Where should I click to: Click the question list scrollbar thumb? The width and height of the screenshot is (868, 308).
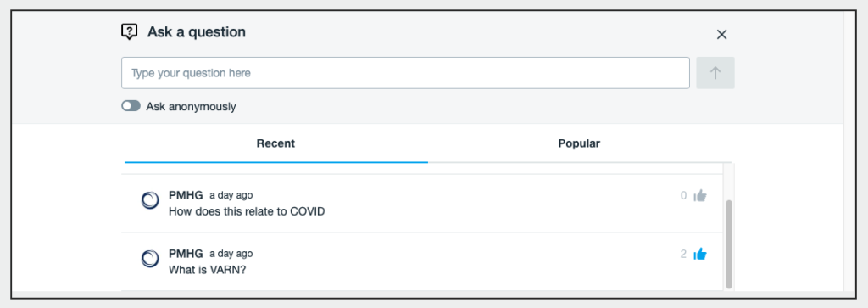point(729,244)
